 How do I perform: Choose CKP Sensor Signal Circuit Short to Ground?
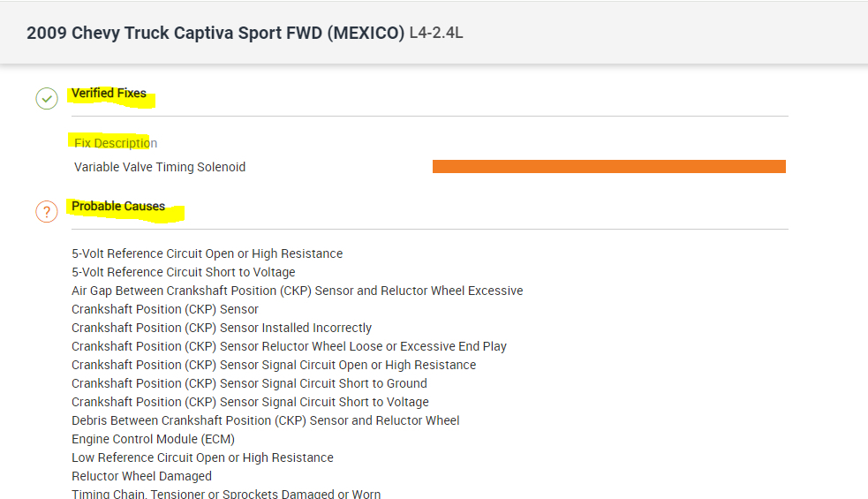click(x=249, y=383)
